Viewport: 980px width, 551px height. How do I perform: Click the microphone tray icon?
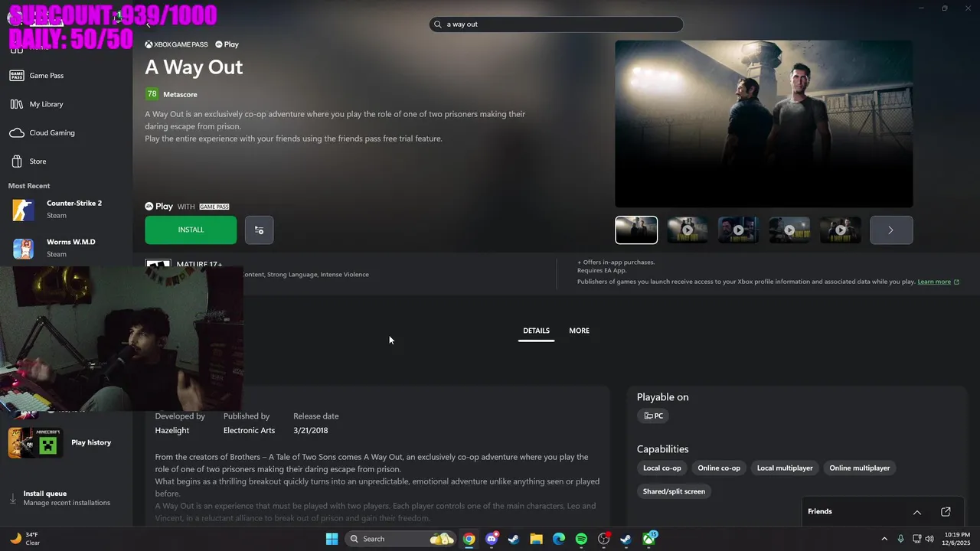pos(900,539)
